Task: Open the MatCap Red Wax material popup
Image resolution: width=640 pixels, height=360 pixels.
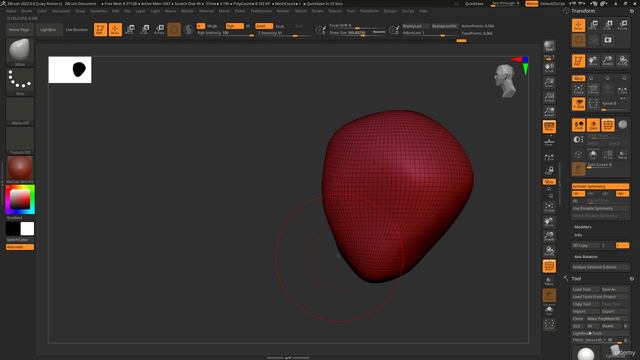Action: 20,170
